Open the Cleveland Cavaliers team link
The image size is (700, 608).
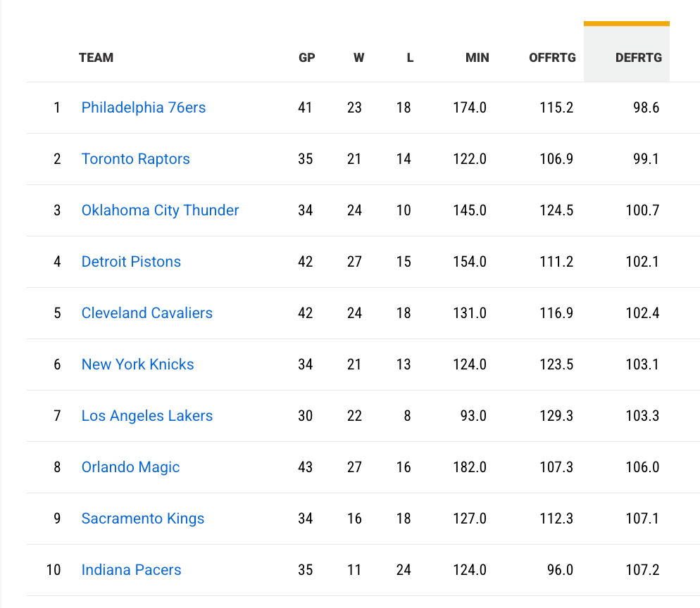coord(146,313)
